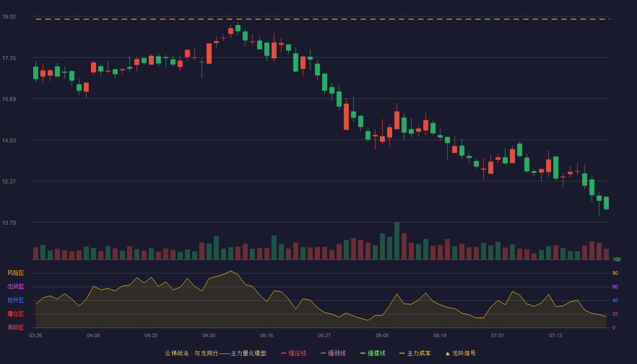The width and height of the screenshot is (637, 364).
Task: Click the 建仓区 zone label
Action: point(15,314)
